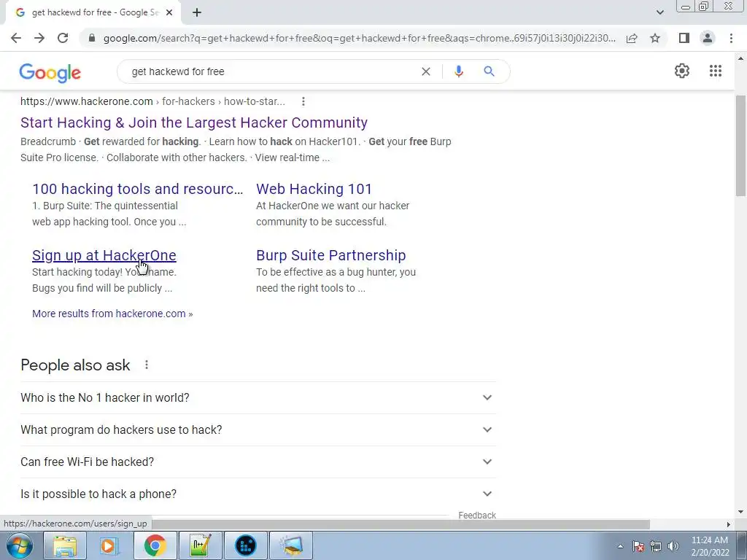Click the Google logo
The width and height of the screenshot is (747, 560).
coord(50,73)
